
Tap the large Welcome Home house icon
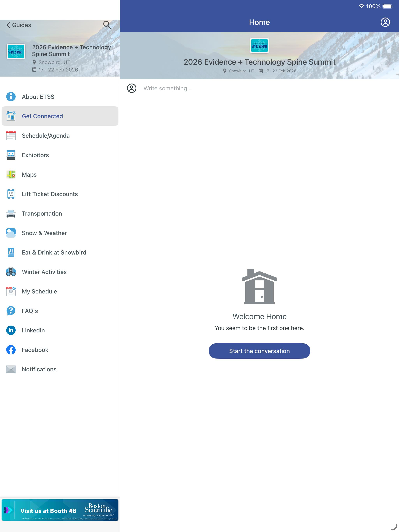pos(259,286)
